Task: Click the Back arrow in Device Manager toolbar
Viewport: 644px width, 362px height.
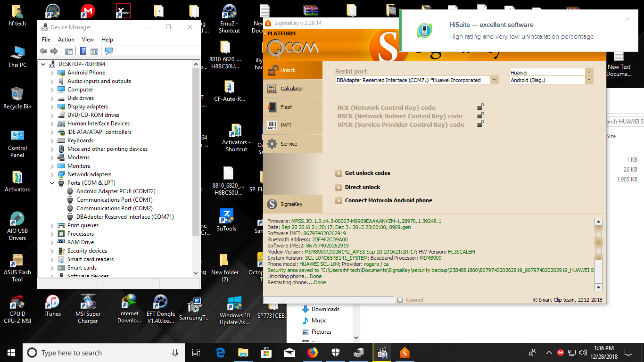Action: [43, 51]
